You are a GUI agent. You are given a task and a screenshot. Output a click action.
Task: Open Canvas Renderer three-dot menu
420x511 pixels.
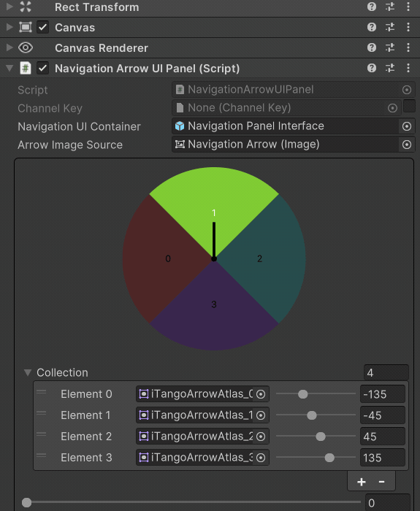pyautogui.click(x=408, y=47)
